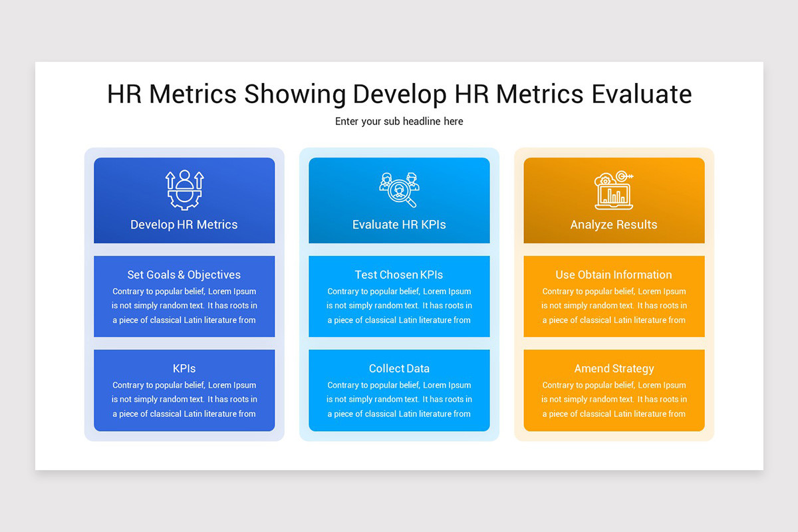Click the Test Chosen KPIs title
Screen dimensions: 798x532
point(399,275)
